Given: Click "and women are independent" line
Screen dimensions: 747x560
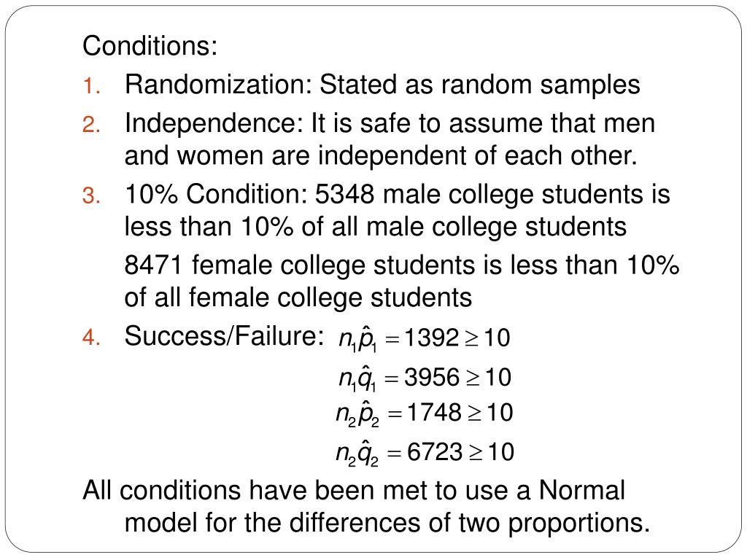Looking at the screenshot, I should tap(380, 156).
